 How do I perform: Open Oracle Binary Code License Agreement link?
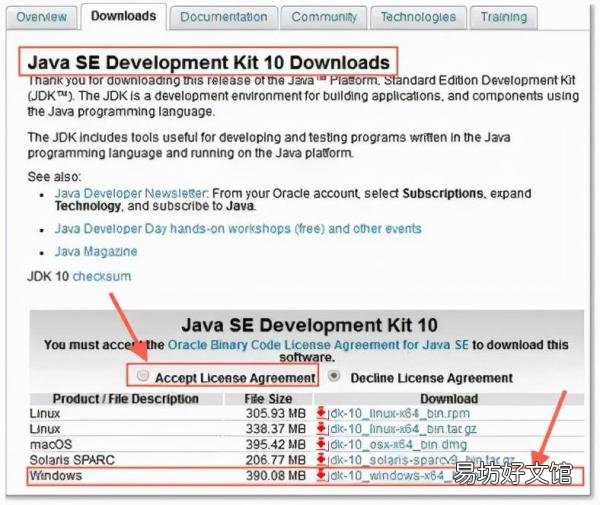pyautogui.click(x=318, y=345)
